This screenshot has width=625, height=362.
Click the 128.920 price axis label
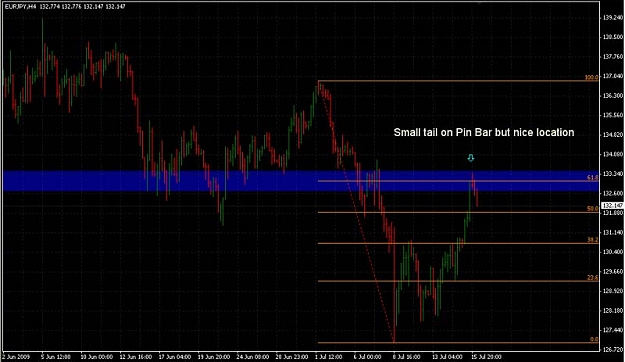tap(613, 291)
